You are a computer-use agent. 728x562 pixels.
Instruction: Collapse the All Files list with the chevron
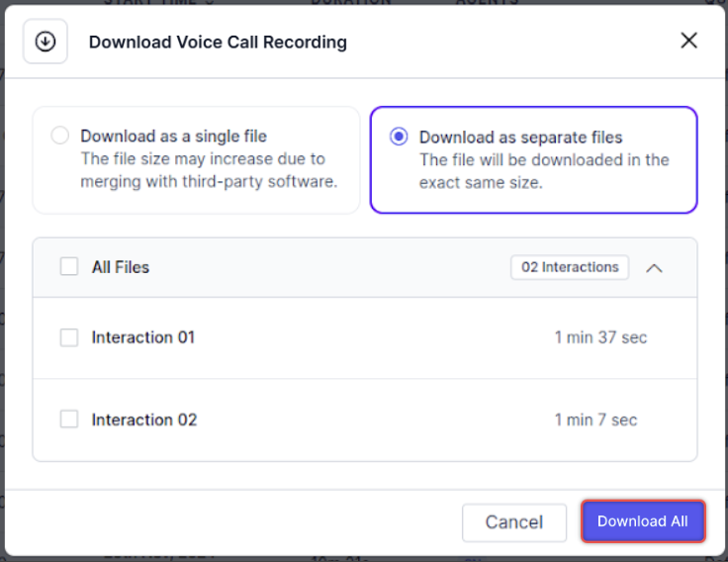[x=654, y=268]
